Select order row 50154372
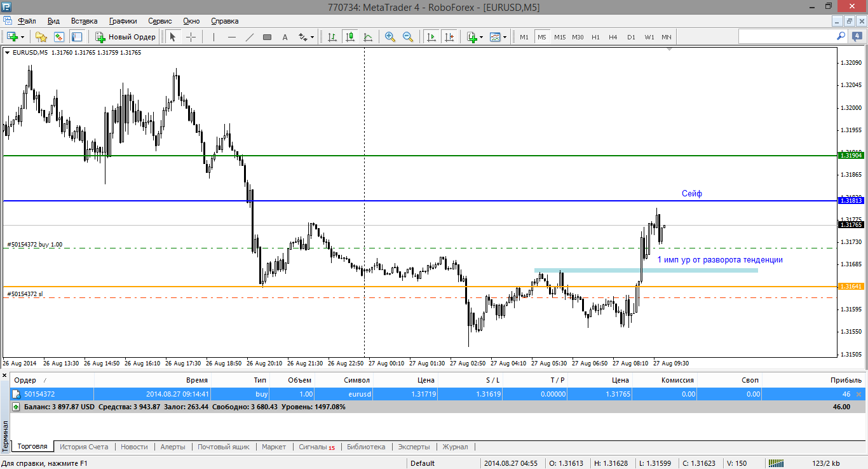This screenshot has width=868, height=469. click(438, 395)
